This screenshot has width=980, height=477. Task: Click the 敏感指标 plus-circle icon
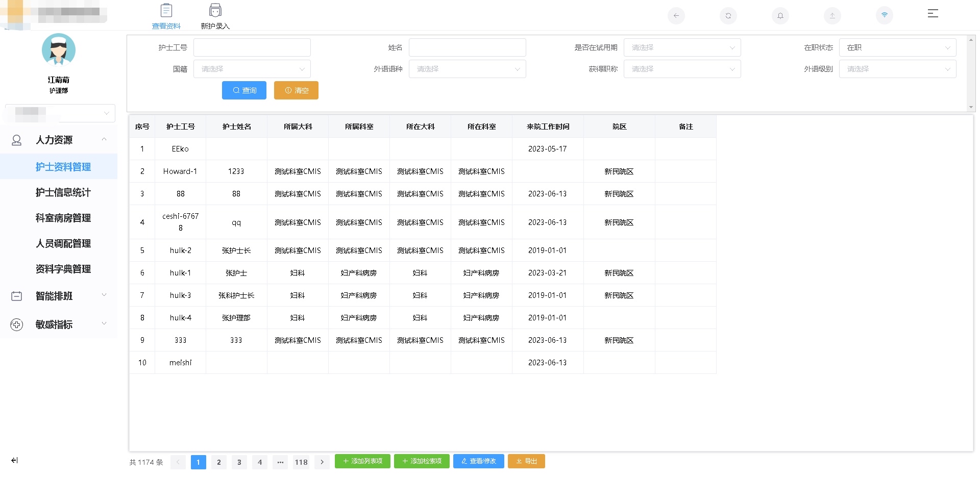coord(16,324)
